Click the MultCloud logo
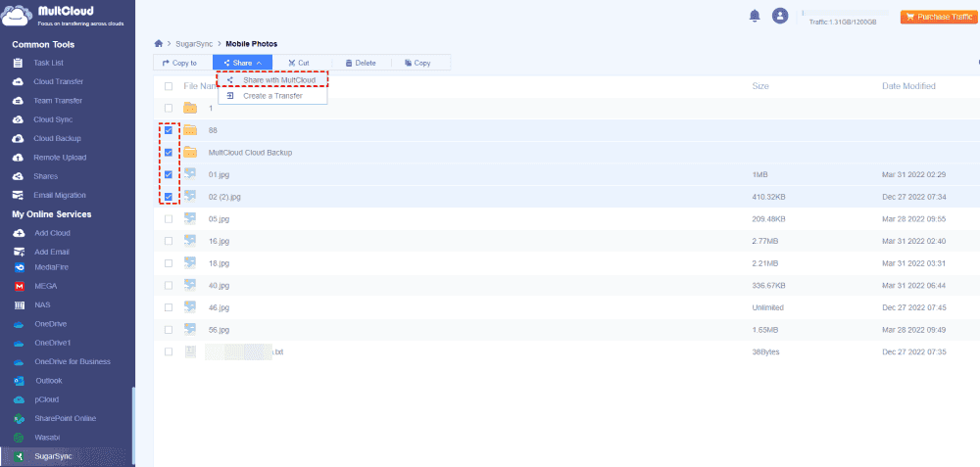Viewport: 980px width, 467px height. tap(64, 17)
